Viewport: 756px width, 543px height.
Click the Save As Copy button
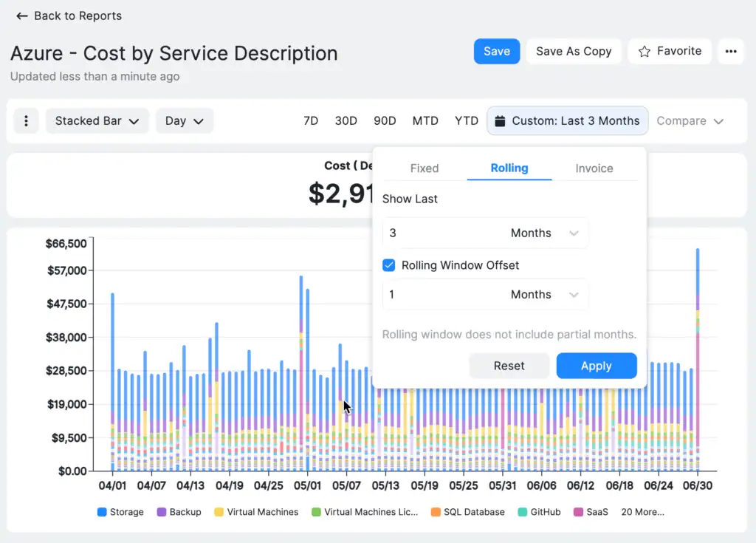tap(574, 51)
